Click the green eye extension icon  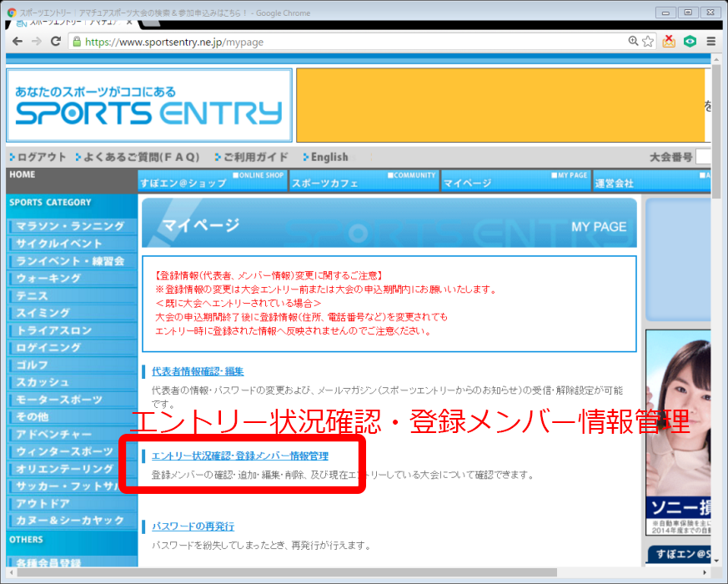(690, 42)
